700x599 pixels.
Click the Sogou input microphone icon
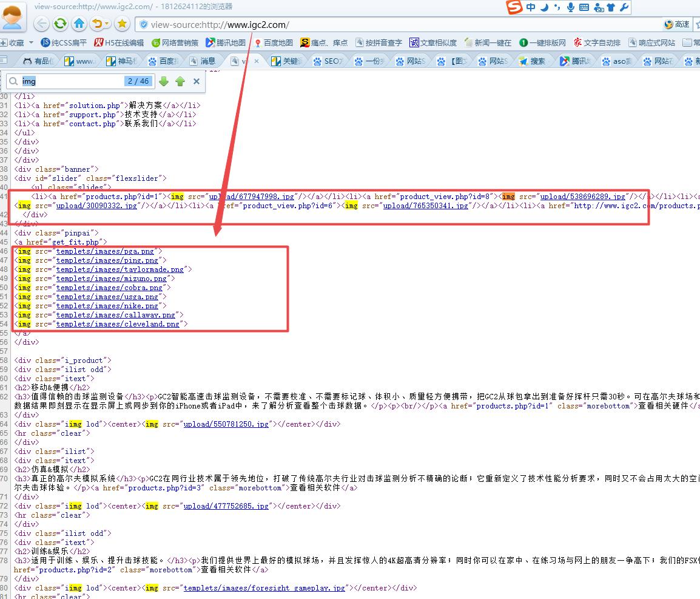570,7
